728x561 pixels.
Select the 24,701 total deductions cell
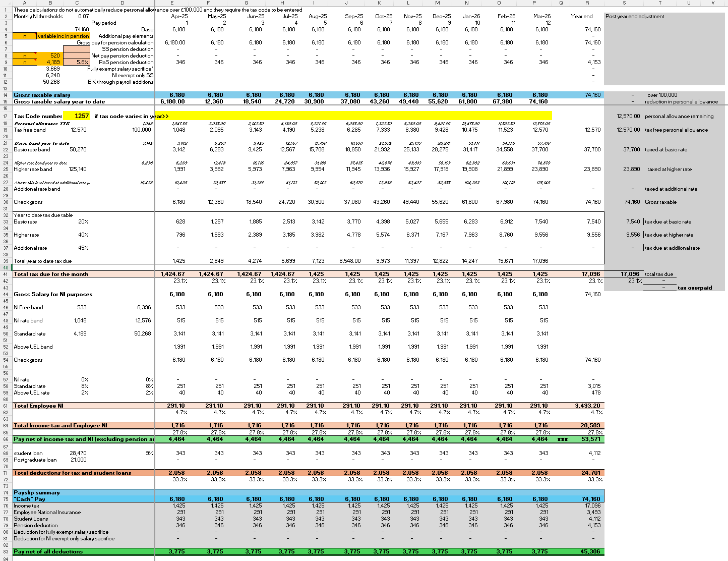591,473
